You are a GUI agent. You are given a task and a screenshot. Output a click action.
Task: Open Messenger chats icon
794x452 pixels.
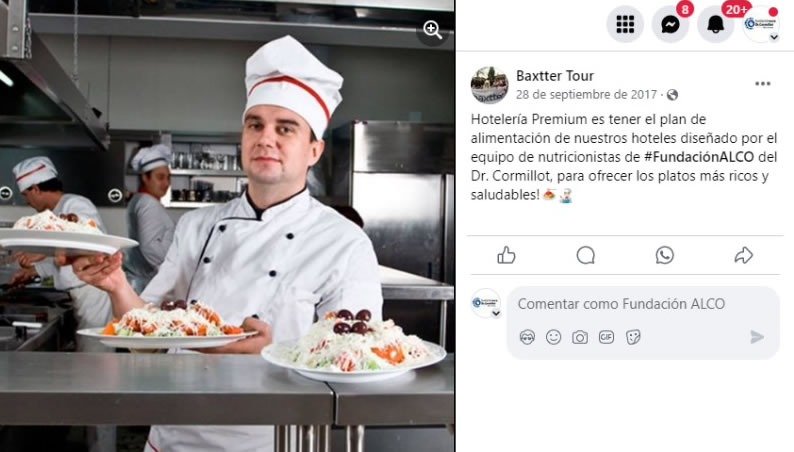point(670,24)
